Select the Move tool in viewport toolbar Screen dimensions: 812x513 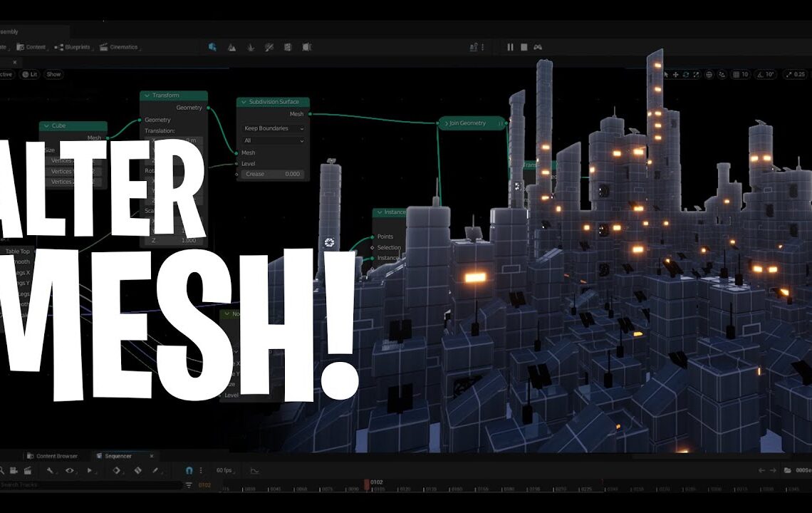[x=675, y=73]
